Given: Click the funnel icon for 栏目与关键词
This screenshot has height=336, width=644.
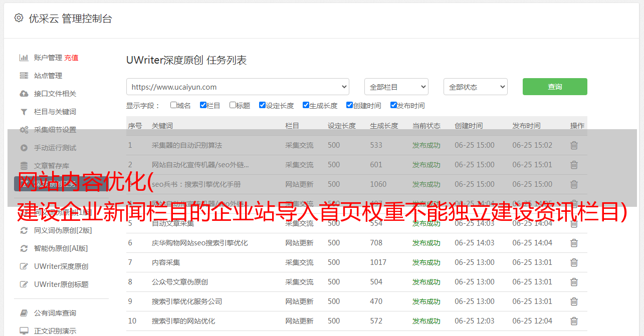Looking at the screenshot, I should click(24, 112).
